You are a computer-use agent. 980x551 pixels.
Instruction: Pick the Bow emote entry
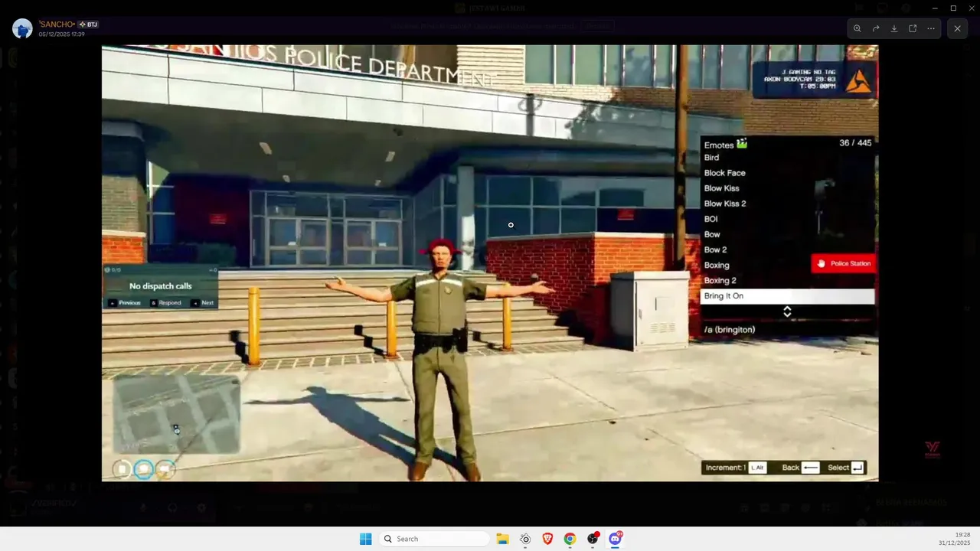(787, 234)
